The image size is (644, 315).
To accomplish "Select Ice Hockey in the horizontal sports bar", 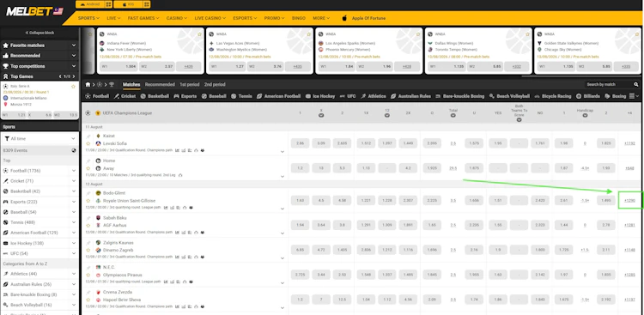I will [320, 96].
